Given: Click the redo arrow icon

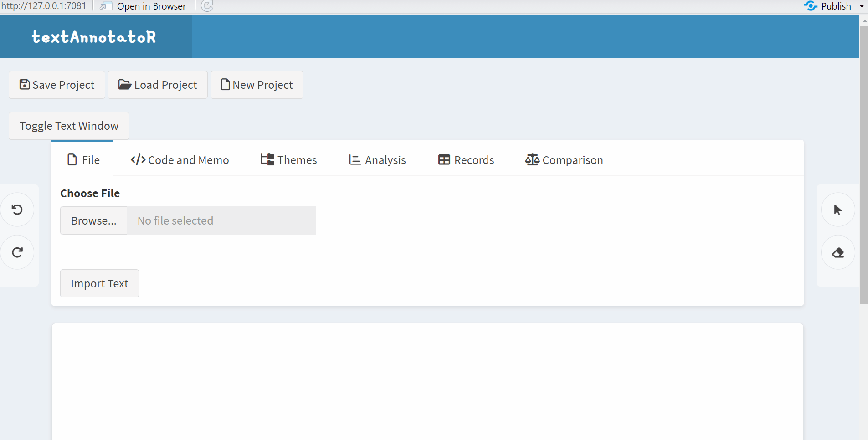Looking at the screenshot, I should [x=17, y=252].
